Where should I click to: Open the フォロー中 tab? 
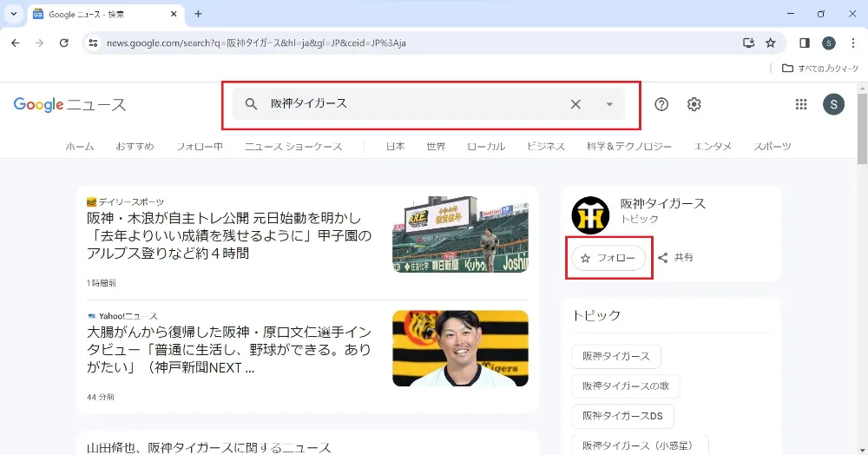[200, 146]
